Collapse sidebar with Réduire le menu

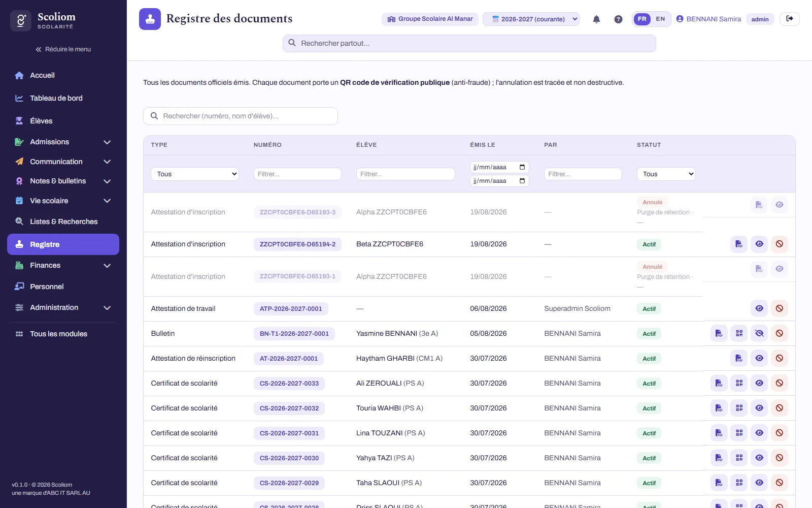(x=63, y=49)
